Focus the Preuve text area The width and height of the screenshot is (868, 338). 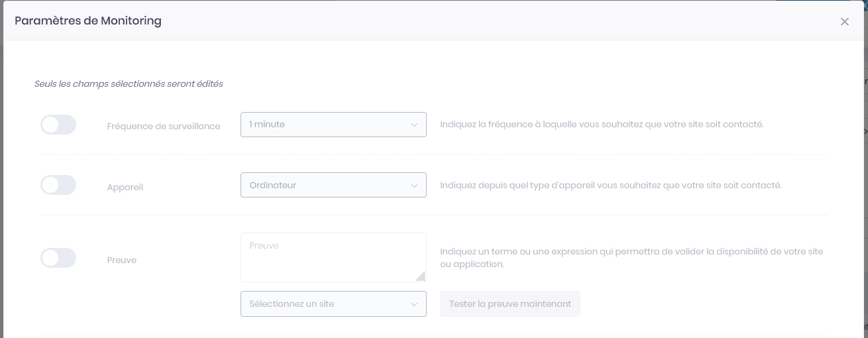click(x=333, y=257)
